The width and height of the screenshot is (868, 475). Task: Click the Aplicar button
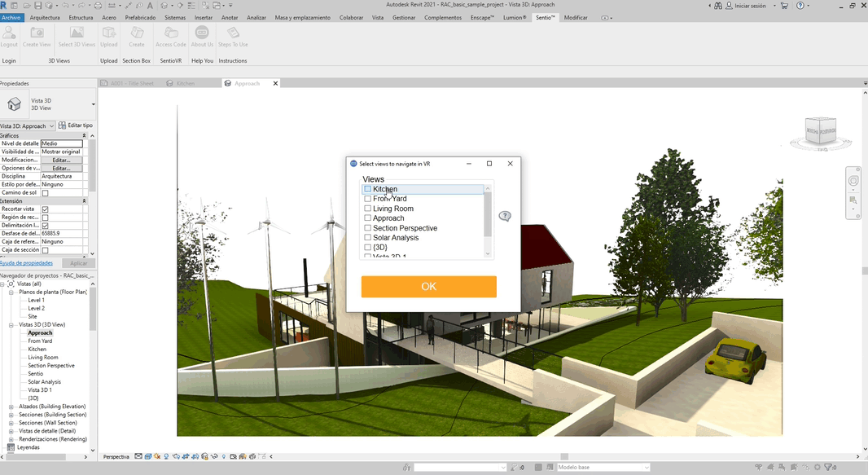79,263
